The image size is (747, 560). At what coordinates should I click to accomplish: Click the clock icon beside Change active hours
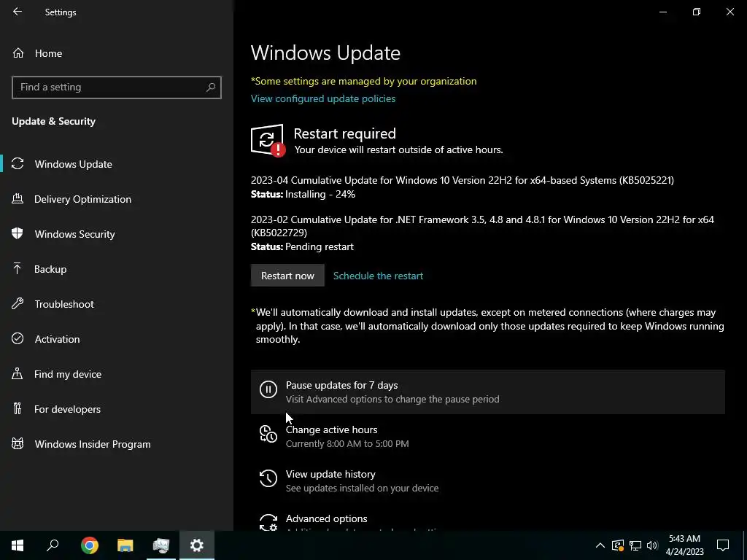(x=268, y=434)
